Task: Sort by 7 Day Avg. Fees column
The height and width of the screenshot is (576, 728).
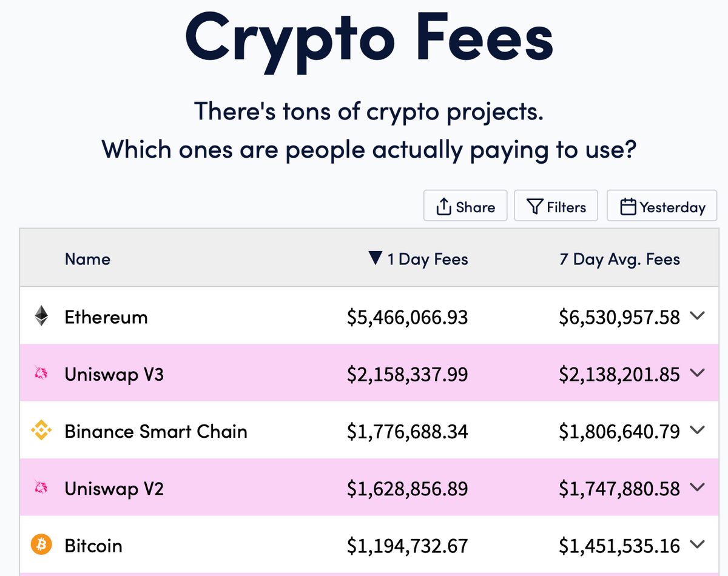Action: pos(619,260)
